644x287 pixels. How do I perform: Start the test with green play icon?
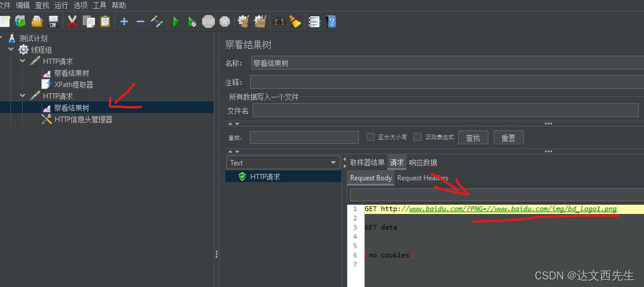point(176,21)
